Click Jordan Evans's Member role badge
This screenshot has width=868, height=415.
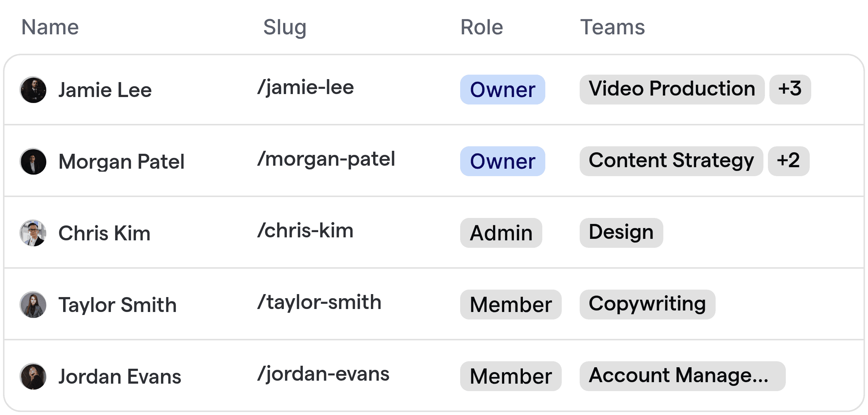[511, 376]
